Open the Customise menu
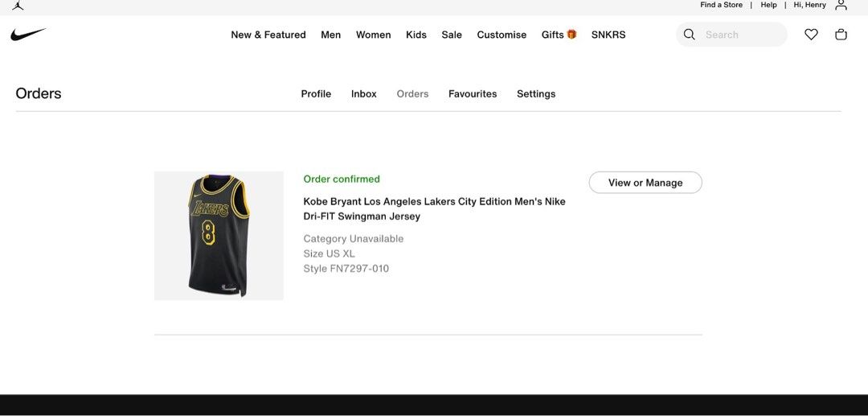Viewport: 868px width, 416px height. [x=502, y=35]
